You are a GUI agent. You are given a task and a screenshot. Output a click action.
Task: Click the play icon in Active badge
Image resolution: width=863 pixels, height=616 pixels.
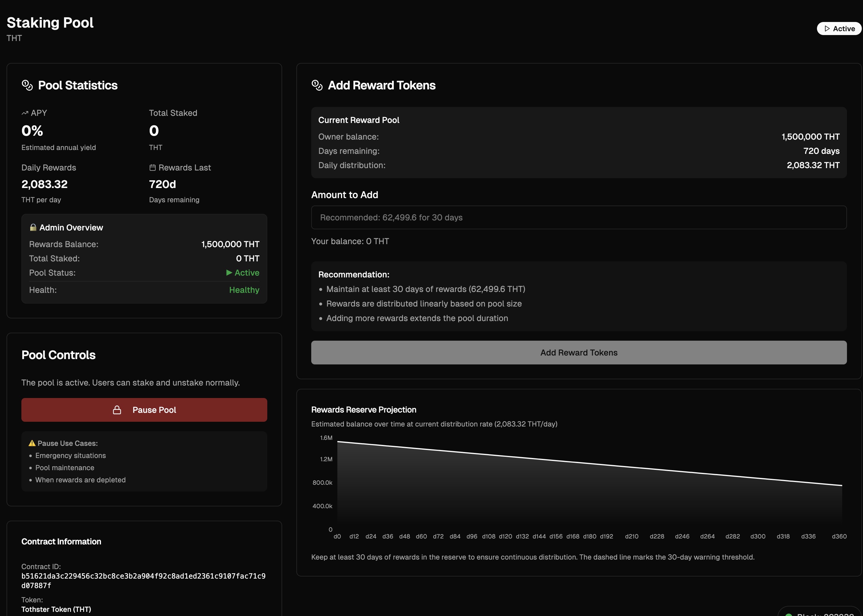pyautogui.click(x=827, y=29)
